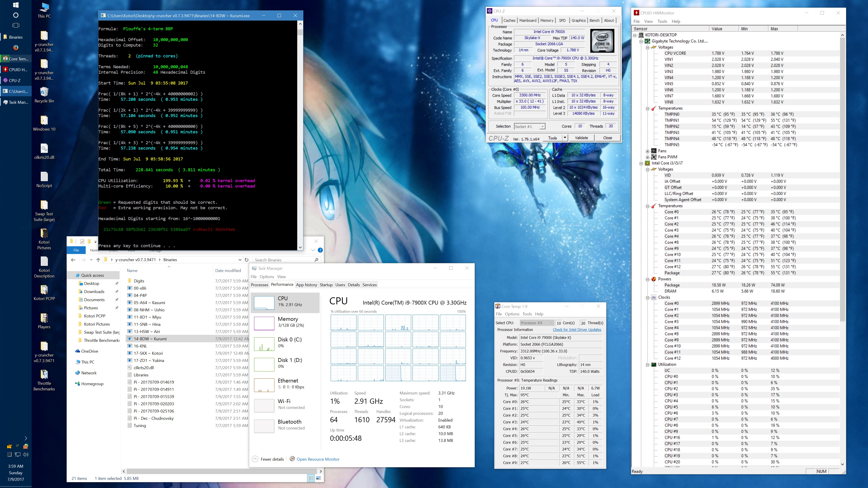This screenshot has height=488, width=868.
Task: Open Firefox from the taskbar
Action: (x=16, y=47)
